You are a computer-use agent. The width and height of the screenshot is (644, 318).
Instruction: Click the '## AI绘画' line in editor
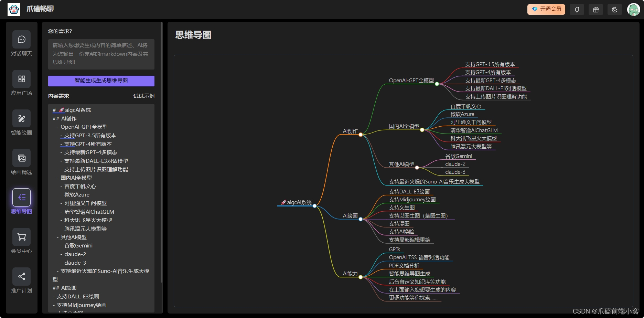(65, 288)
